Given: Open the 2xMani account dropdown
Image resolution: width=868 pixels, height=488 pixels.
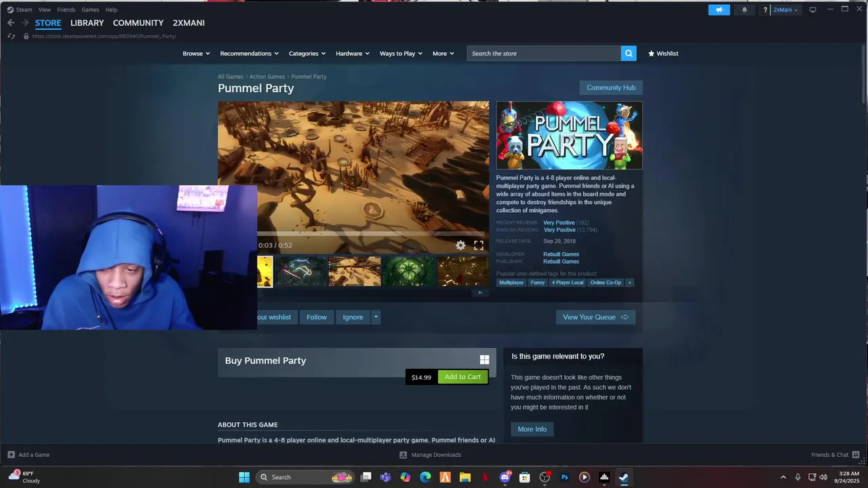Looking at the screenshot, I should (x=786, y=9).
